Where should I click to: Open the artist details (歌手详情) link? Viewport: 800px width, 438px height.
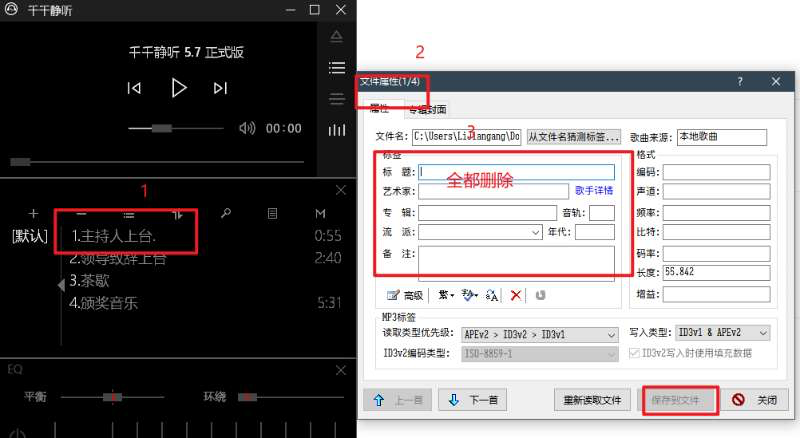(594, 190)
